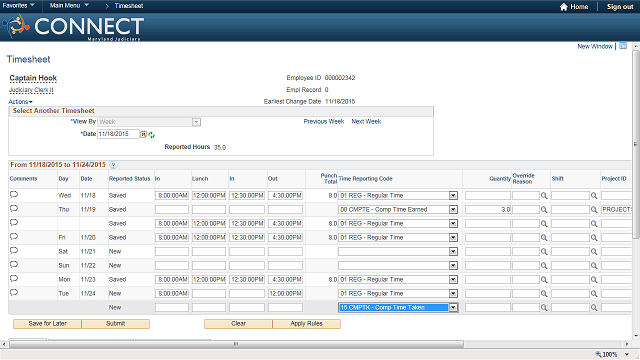Click green refresh icon next to Date
The width and height of the screenshot is (640, 360).
click(x=151, y=135)
